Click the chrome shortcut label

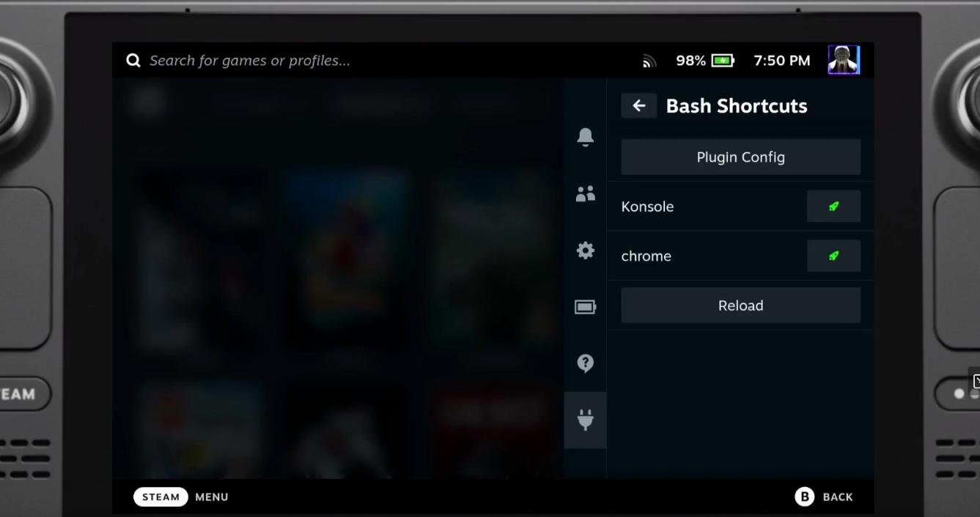[646, 256]
